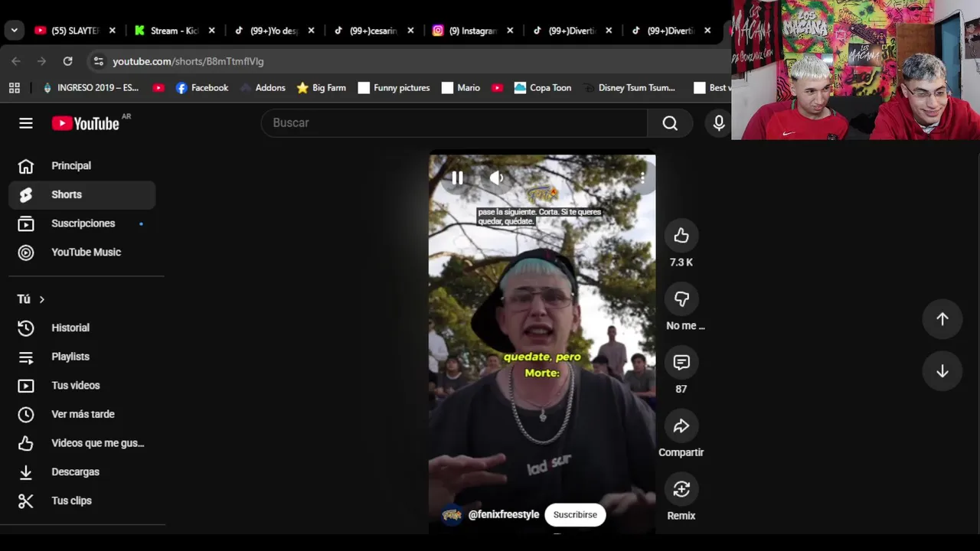Go back with browser back arrow

click(x=16, y=61)
